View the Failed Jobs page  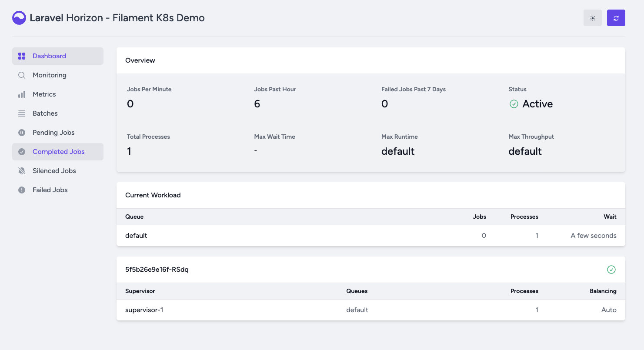(58, 190)
